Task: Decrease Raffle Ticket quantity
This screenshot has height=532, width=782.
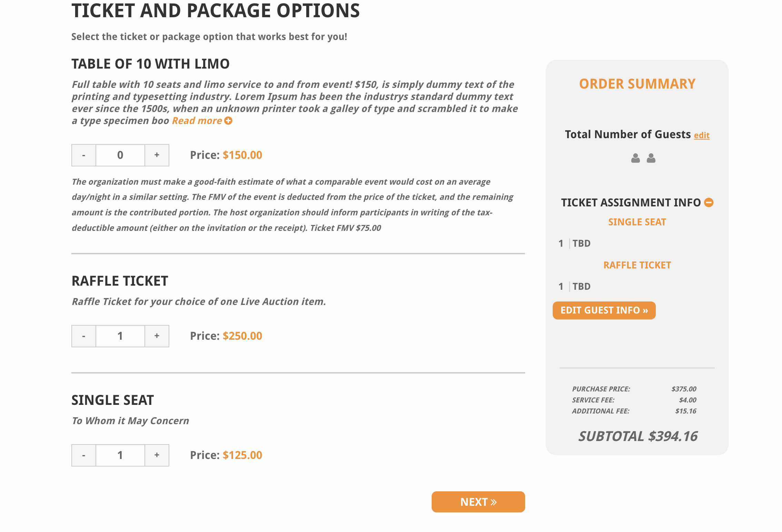Action: point(84,336)
